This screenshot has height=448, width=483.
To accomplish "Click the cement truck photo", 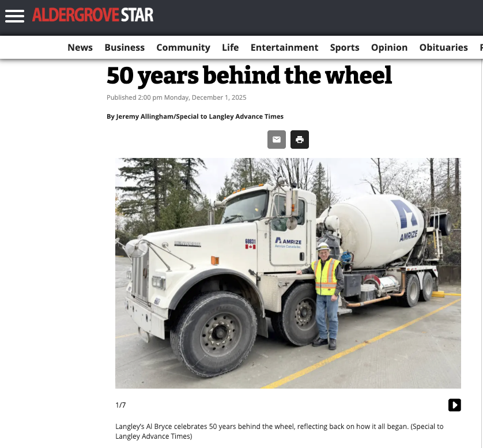I will click(x=288, y=273).
